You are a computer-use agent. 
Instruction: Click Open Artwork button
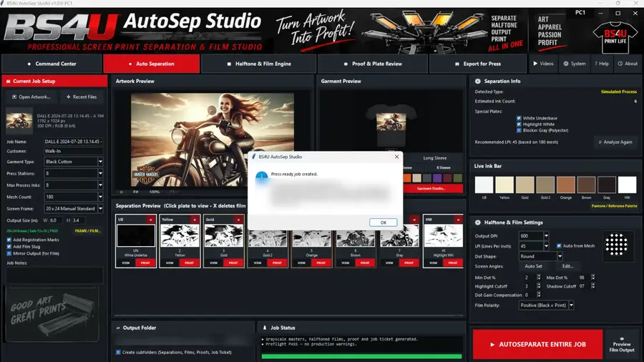(31, 97)
